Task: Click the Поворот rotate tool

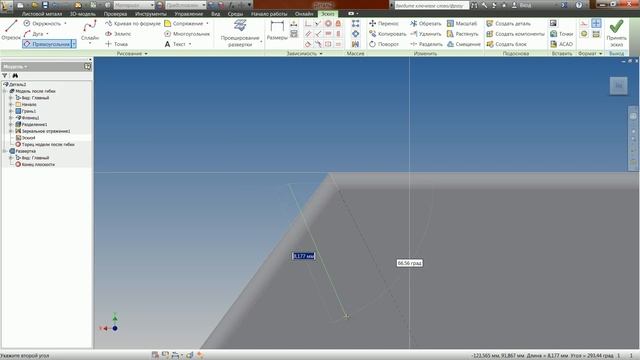Action: tap(384, 44)
